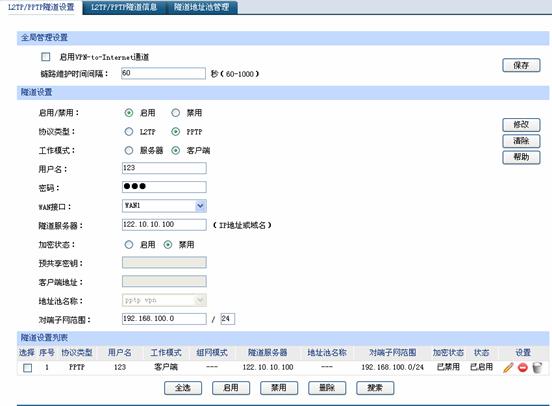Click the 用户名 username input field
The image size is (552, 406).
pyautogui.click(x=164, y=168)
